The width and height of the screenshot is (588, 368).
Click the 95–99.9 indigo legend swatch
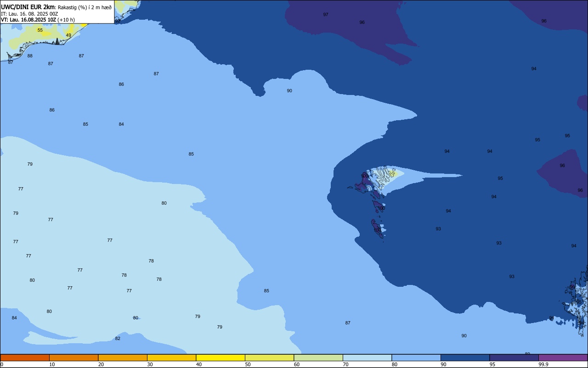pyautogui.click(x=514, y=357)
